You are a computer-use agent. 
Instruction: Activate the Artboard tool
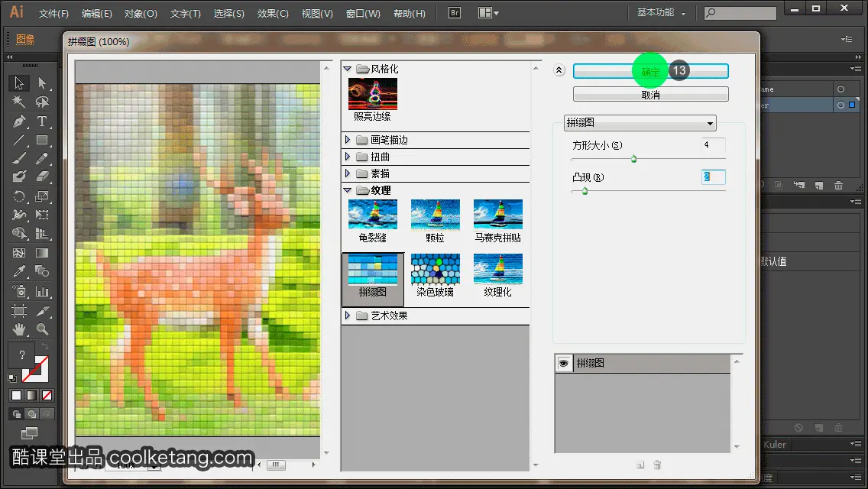19,311
